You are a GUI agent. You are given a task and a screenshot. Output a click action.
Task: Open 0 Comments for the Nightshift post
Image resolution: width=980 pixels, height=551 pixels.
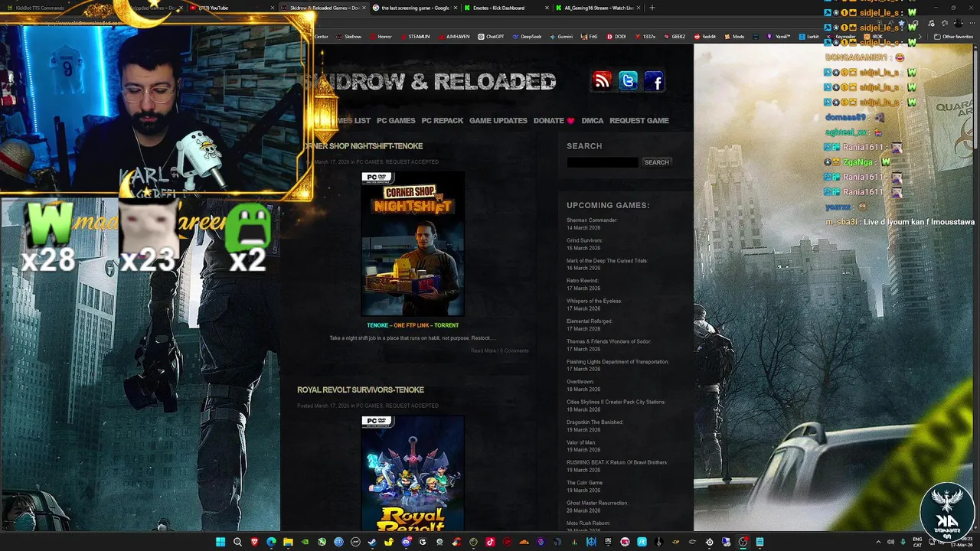514,350
